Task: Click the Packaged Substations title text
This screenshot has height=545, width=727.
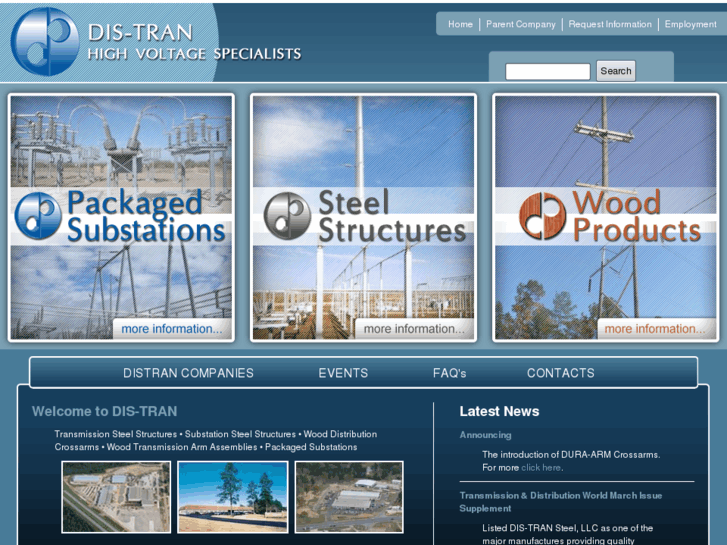Action: 146,216
